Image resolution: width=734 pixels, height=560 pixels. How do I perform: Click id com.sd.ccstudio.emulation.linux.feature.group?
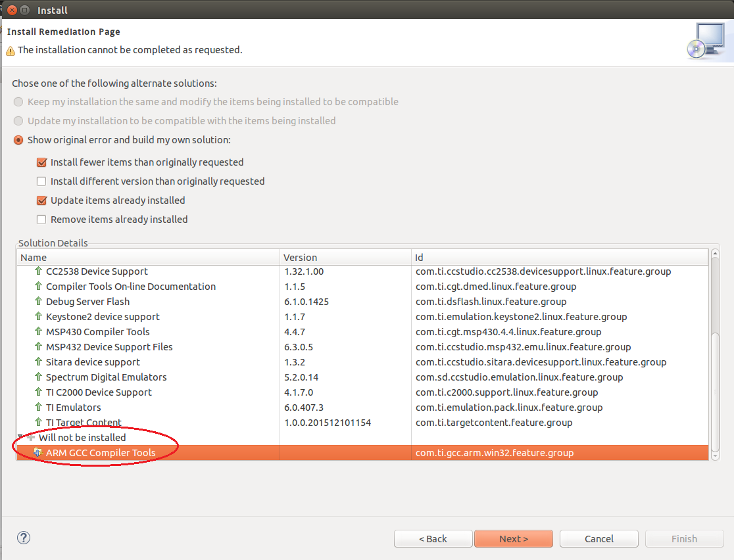click(520, 377)
